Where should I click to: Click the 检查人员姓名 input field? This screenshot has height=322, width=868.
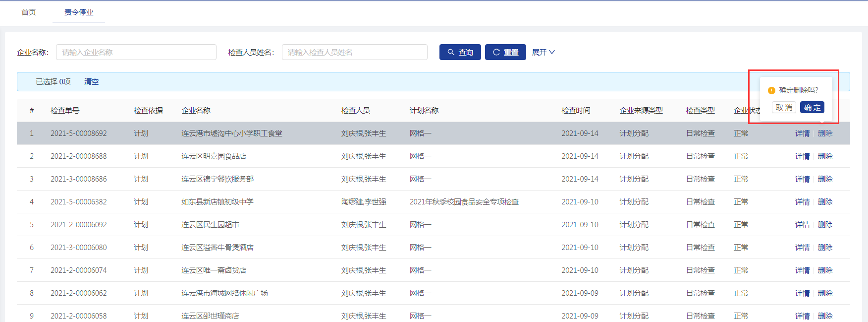(354, 52)
